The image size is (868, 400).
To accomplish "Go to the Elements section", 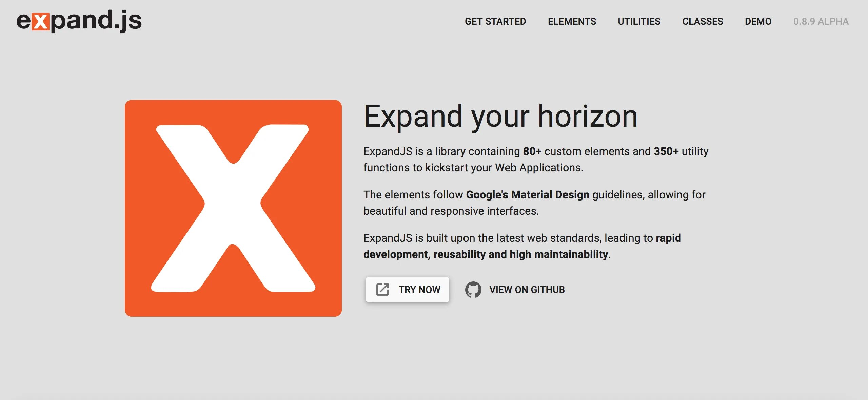I will pyautogui.click(x=572, y=21).
